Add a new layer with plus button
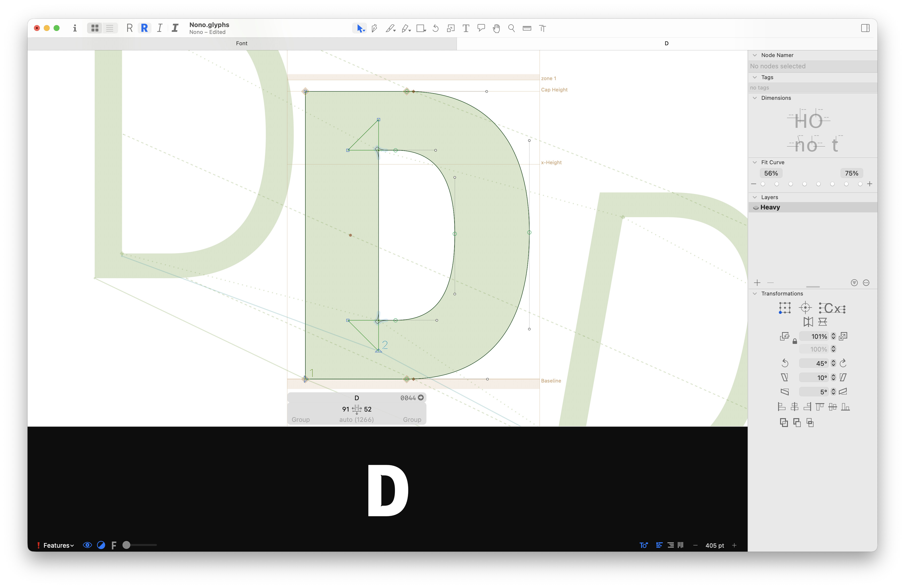 [x=757, y=282]
